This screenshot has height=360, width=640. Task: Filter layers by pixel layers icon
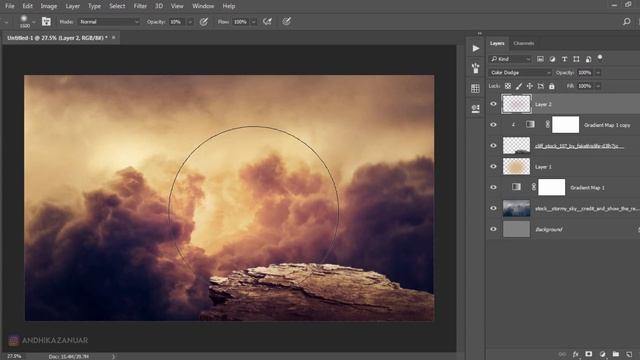pyautogui.click(x=540, y=59)
